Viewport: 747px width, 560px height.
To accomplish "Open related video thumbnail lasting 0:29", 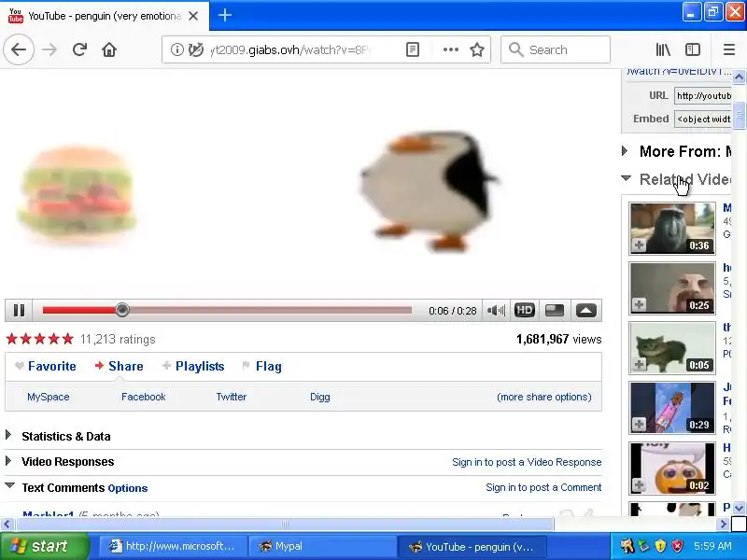I will pyautogui.click(x=672, y=408).
